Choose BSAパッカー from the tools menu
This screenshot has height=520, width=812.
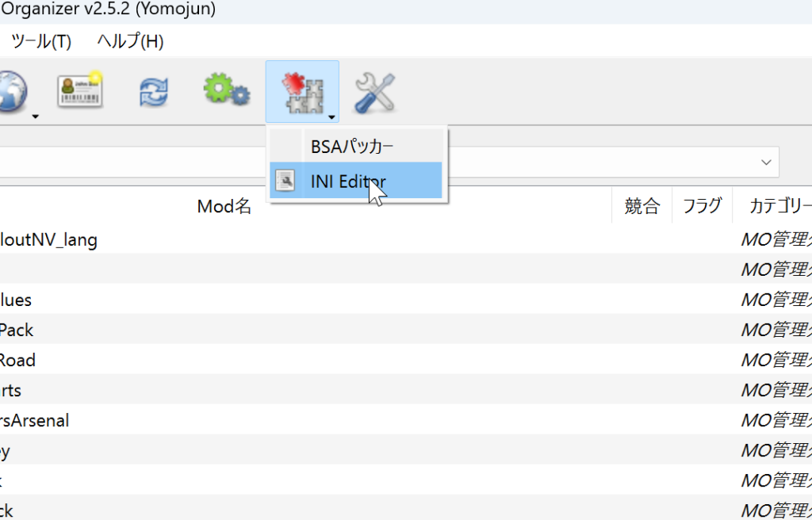[x=352, y=147]
